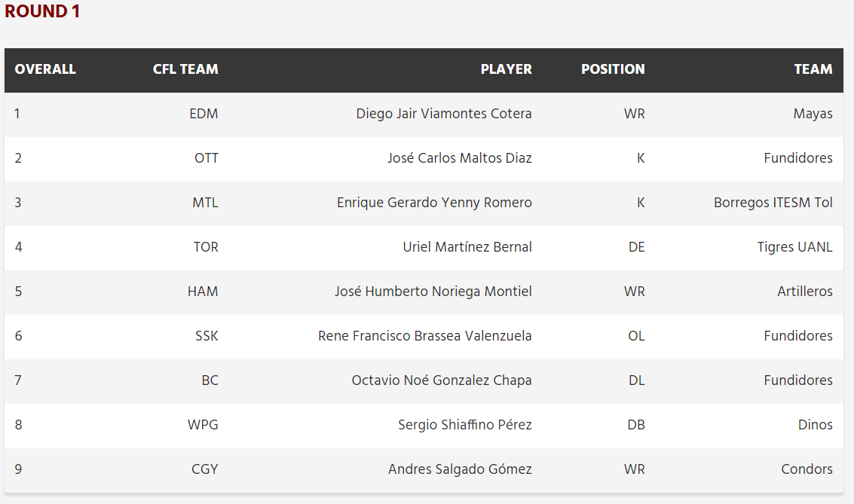854x504 pixels.
Task: Click on Sergio Shiaffino Pérez
Action: point(465,425)
